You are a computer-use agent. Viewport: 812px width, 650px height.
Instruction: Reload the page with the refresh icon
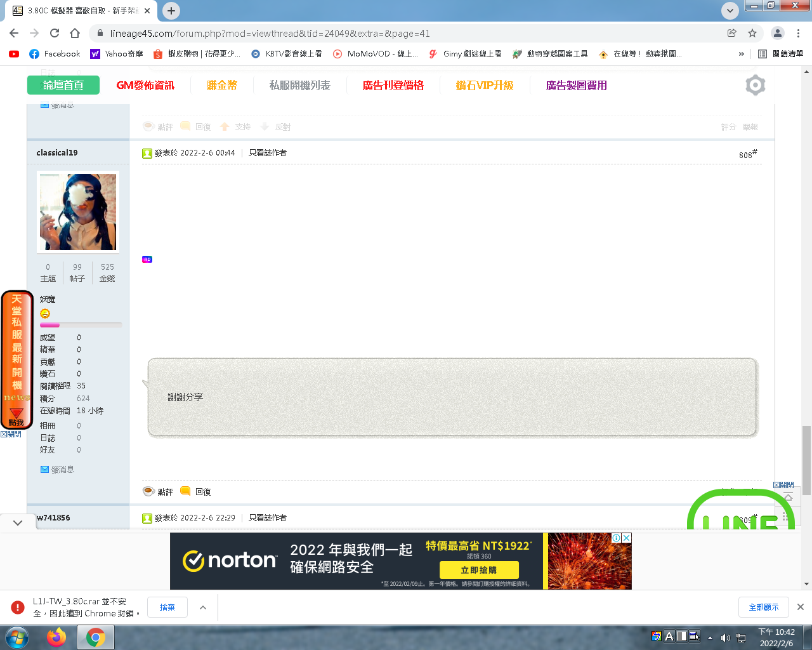55,33
